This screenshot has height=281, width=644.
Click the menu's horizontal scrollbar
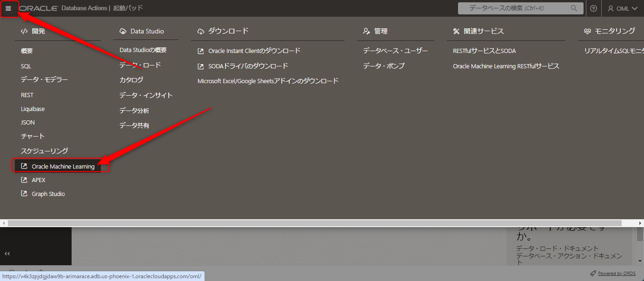point(314,223)
